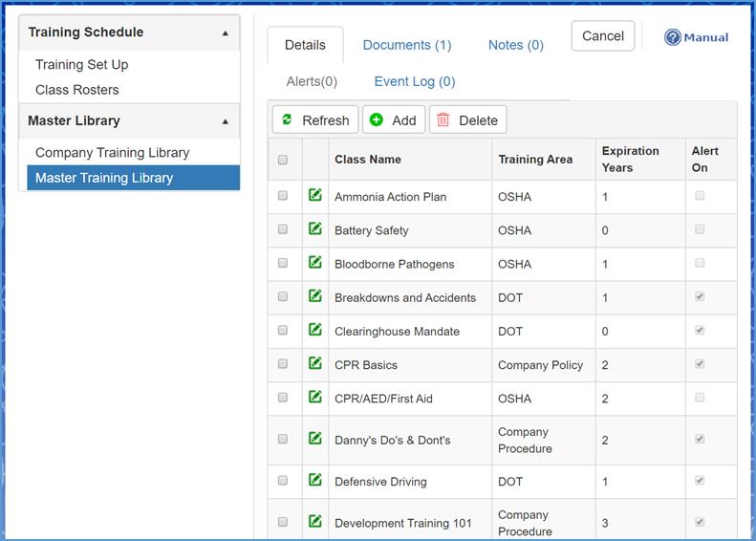756x541 pixels.
Task: Open the edit icon for Defensive Driving
Action: click(314, 481)
